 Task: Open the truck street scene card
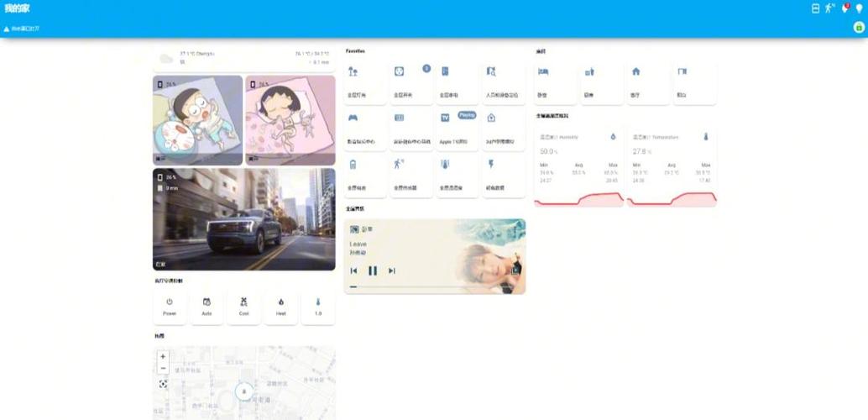point(244,219)
